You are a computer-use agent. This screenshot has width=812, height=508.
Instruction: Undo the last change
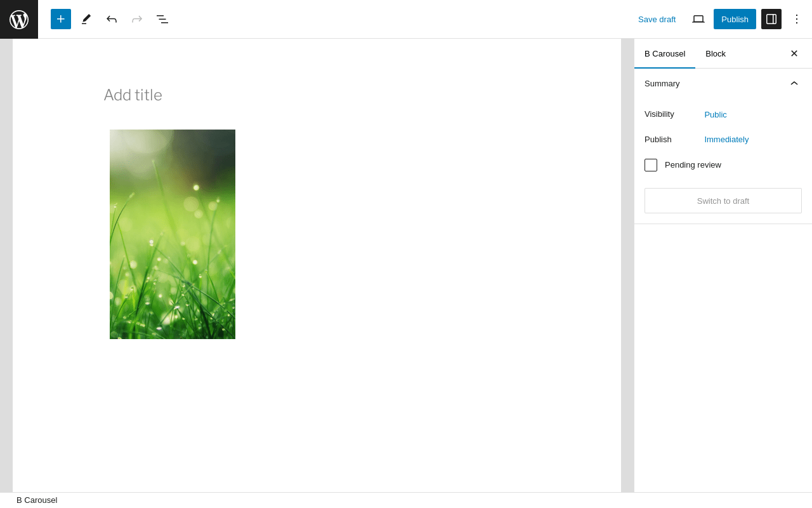[112, 19]
